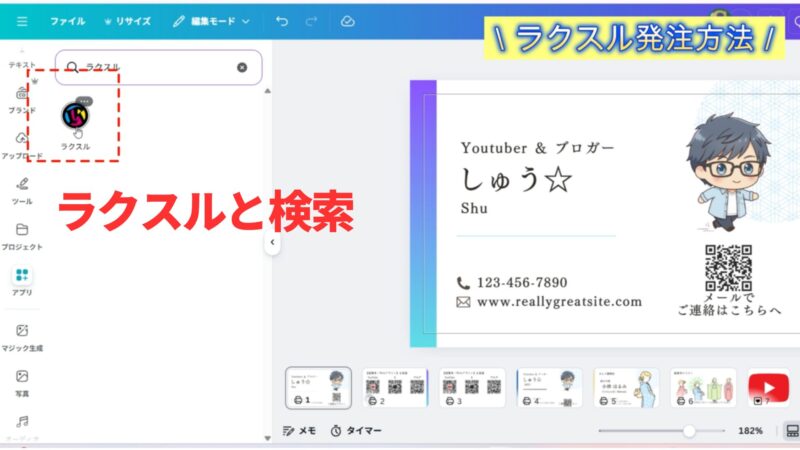Viewport: 800px width, 450px height.
Task: Select the www.reallygreatsite.com text
Action: pyautogui.click(x=559, y=302)
